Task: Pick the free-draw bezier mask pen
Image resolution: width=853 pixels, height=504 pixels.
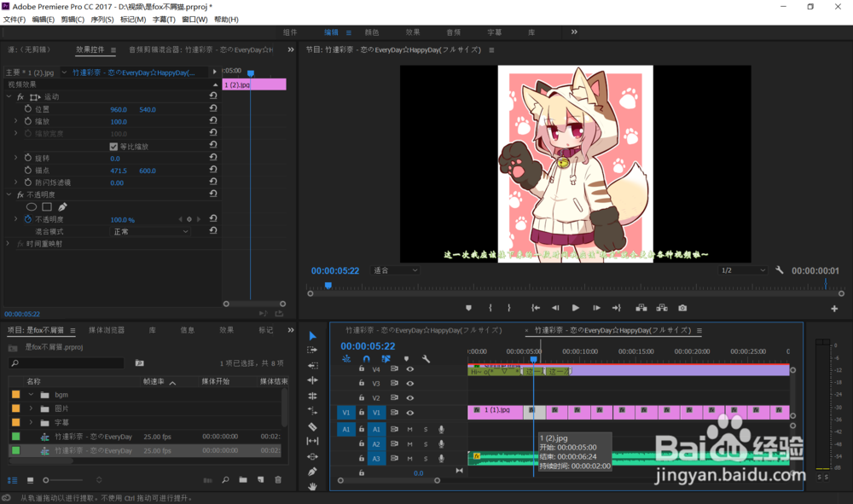Action: [x=62, y=206]
